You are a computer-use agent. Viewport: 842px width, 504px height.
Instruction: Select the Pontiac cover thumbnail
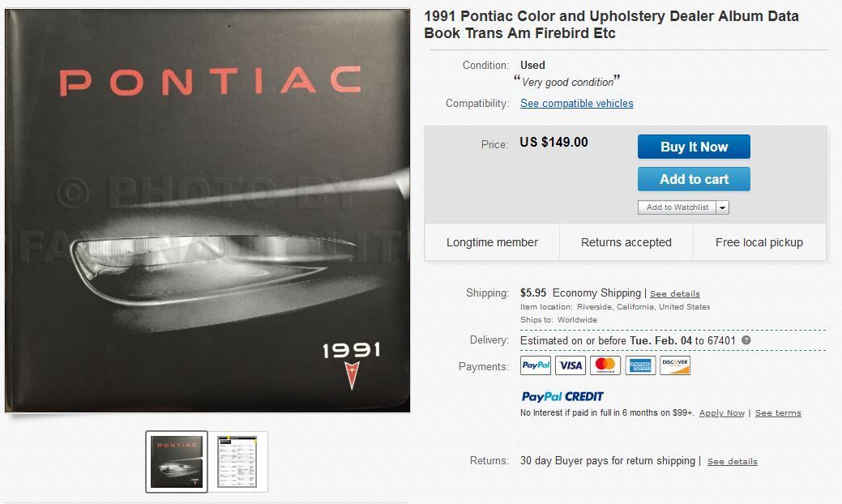click(x=177, y=461)
